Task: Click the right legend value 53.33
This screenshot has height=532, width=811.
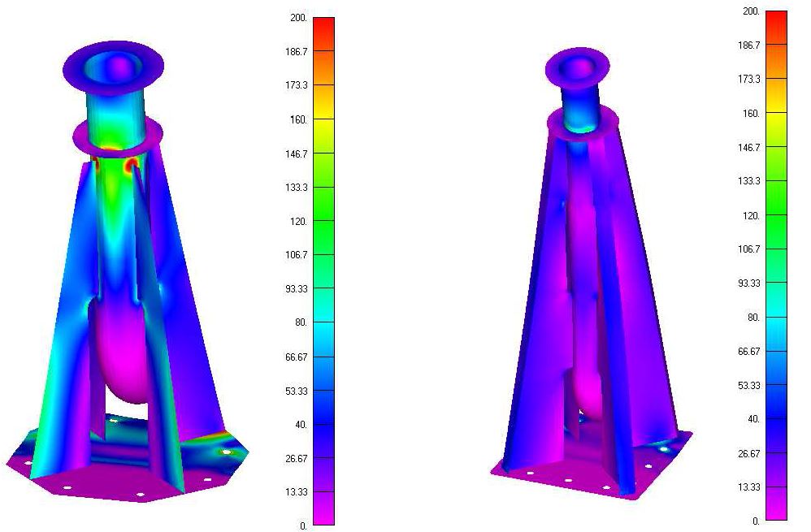Action: [748, 385]
